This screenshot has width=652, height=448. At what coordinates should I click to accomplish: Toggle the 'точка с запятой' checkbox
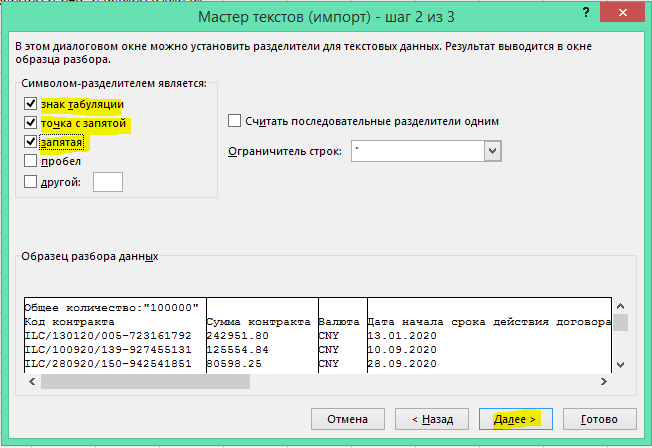click(x=30, y=123)
